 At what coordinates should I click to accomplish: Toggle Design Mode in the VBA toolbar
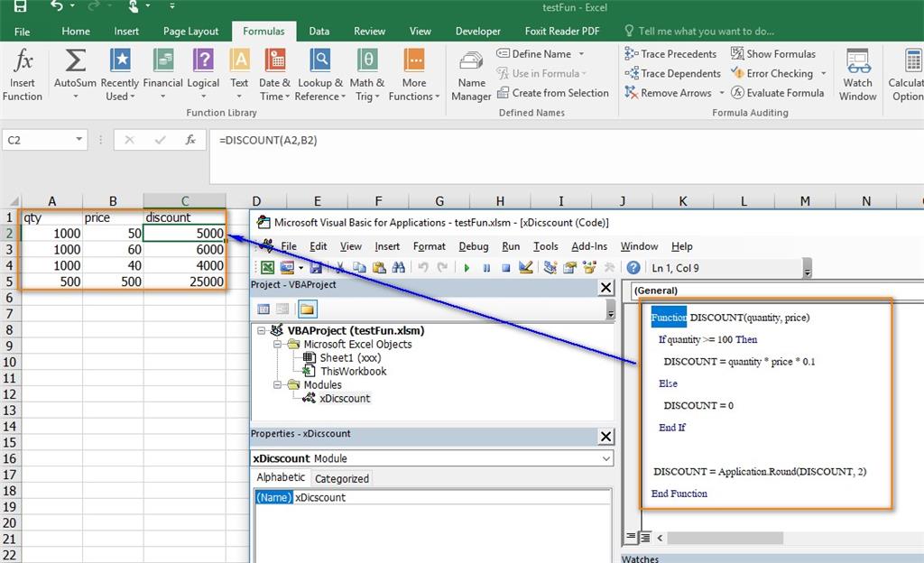(x=526, y=268)
